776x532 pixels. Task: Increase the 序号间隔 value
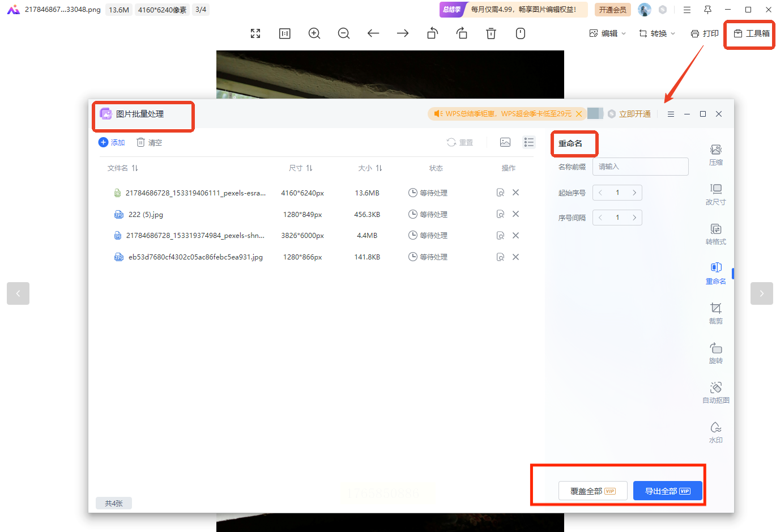634,218
